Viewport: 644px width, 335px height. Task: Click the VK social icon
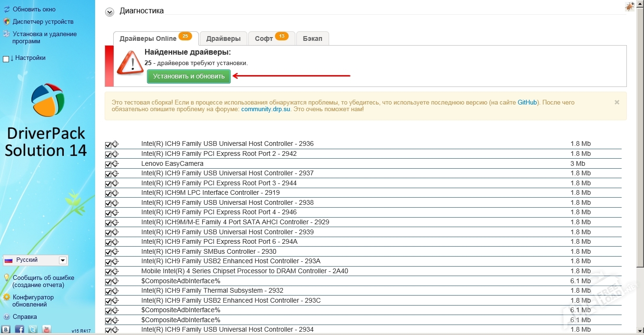(x=6, y=329)
